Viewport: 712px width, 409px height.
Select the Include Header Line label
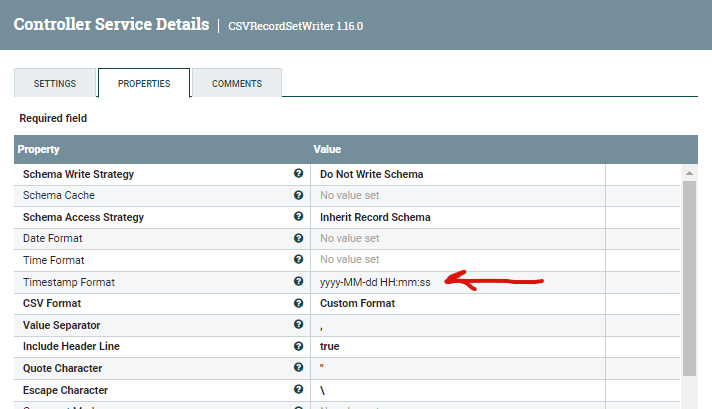pyautogui.click(x=71, y=346)
